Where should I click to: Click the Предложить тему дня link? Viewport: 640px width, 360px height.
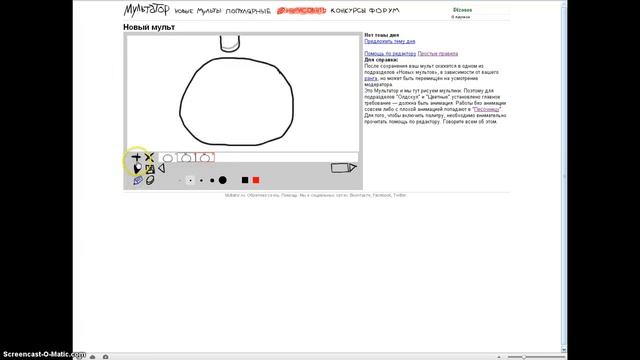389,41
